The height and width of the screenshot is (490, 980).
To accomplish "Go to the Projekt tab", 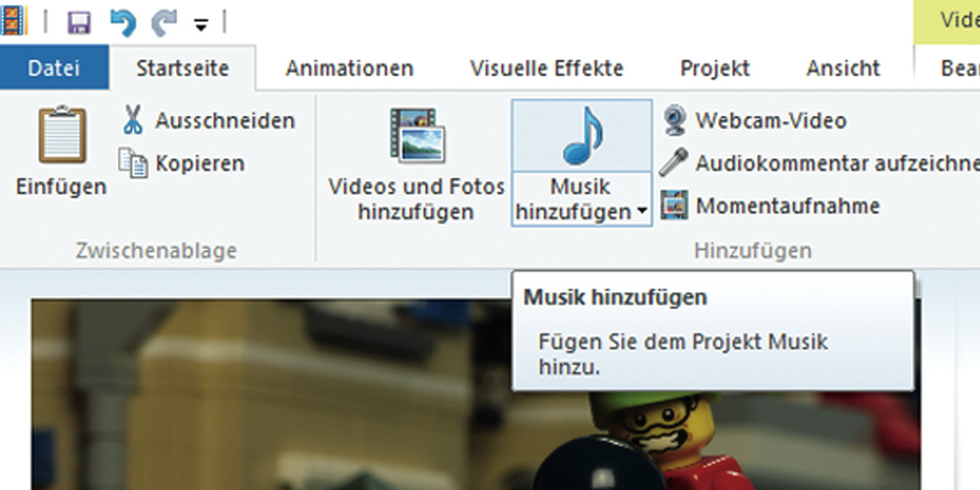I will (x=714, y=69).
